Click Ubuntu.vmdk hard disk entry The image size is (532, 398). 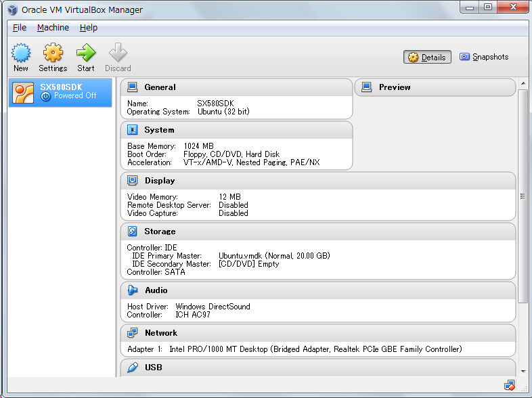click(x=274, y=255)
